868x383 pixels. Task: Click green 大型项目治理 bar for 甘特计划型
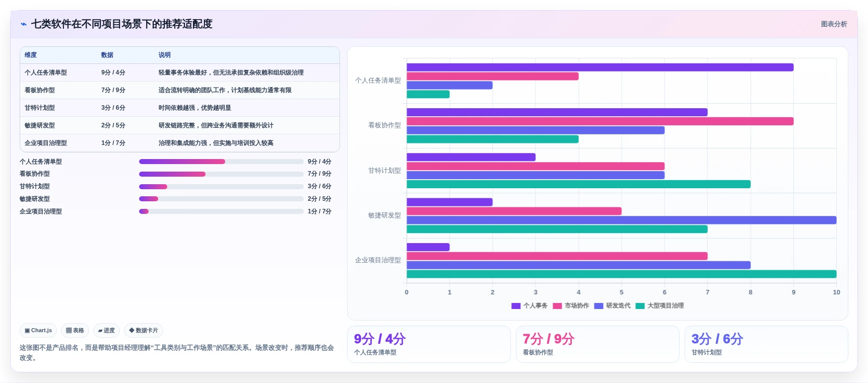[x=579, y=184]
